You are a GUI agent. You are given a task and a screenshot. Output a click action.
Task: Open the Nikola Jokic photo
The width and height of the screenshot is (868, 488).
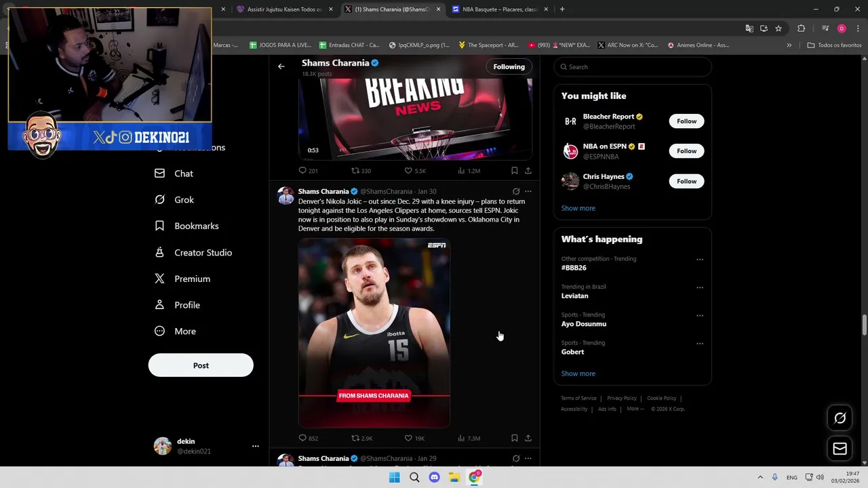pyautogui.click(x=374, y=333)
